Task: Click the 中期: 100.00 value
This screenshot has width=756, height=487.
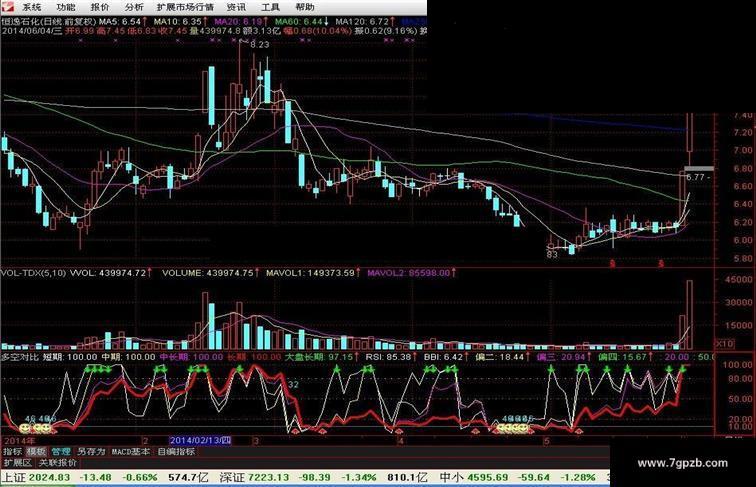Action: click(x=128, y=357)
